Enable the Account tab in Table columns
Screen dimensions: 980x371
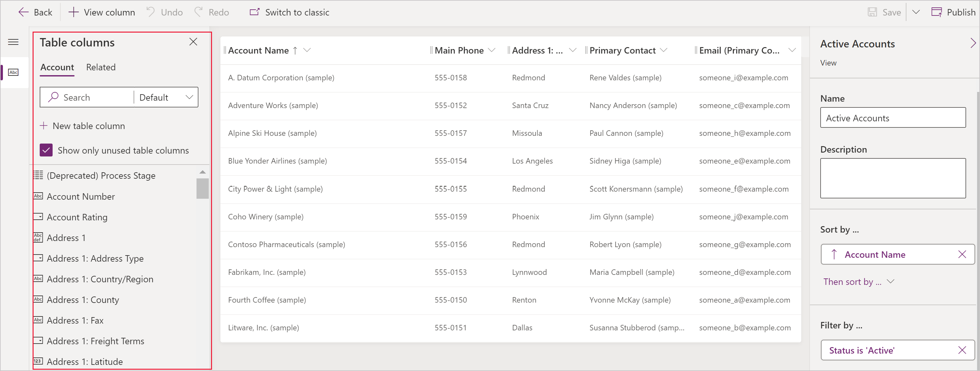point(57,67)
